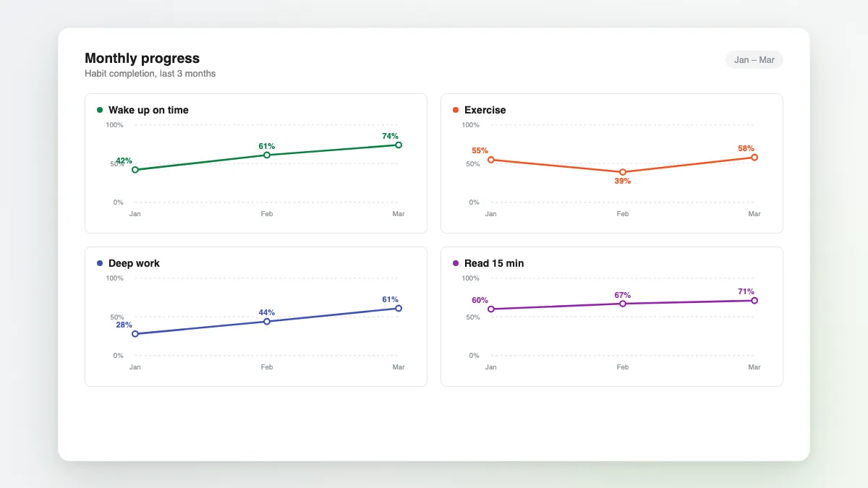Click the blue dot beside Deep work

coord(100,263)
